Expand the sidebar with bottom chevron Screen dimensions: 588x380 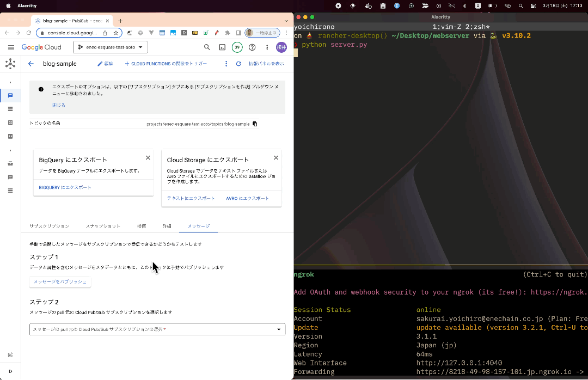(x=10, y=371)
